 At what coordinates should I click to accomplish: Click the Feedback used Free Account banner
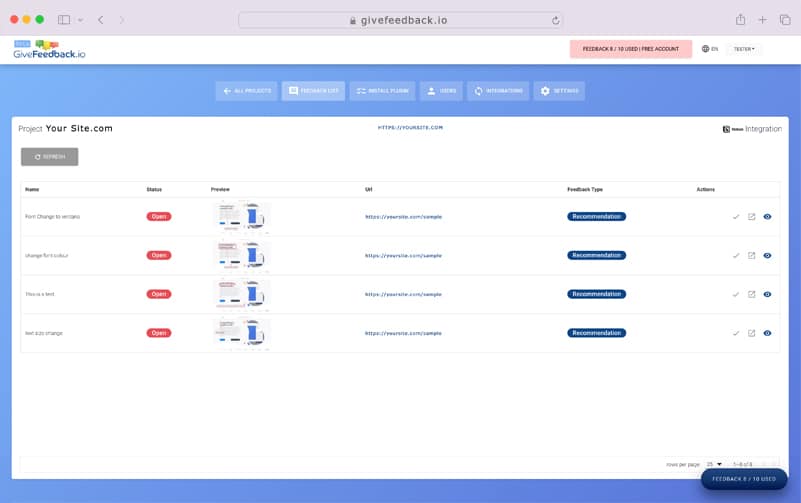click(x=631, y=49)
